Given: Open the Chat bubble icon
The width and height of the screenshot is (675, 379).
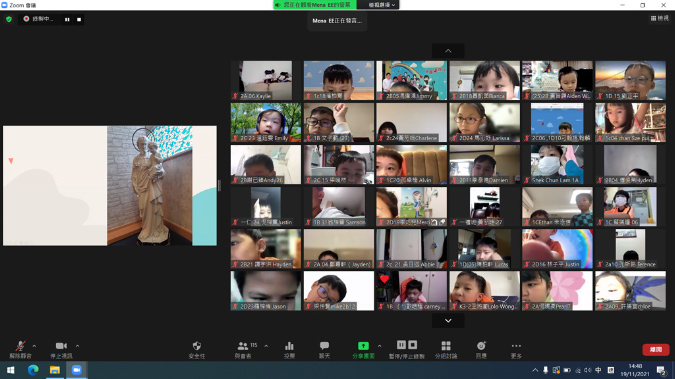Looking at the screenshot, I should [x=324, y=346].
